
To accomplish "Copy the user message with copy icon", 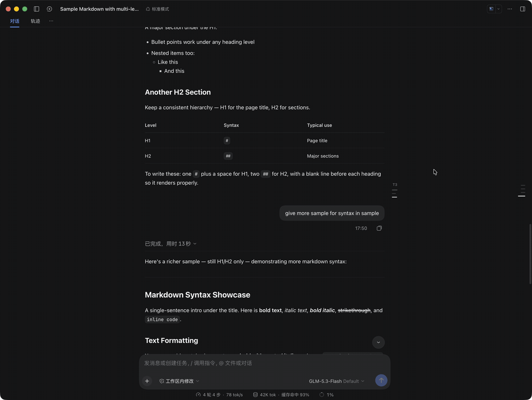I will pos(379,228).
